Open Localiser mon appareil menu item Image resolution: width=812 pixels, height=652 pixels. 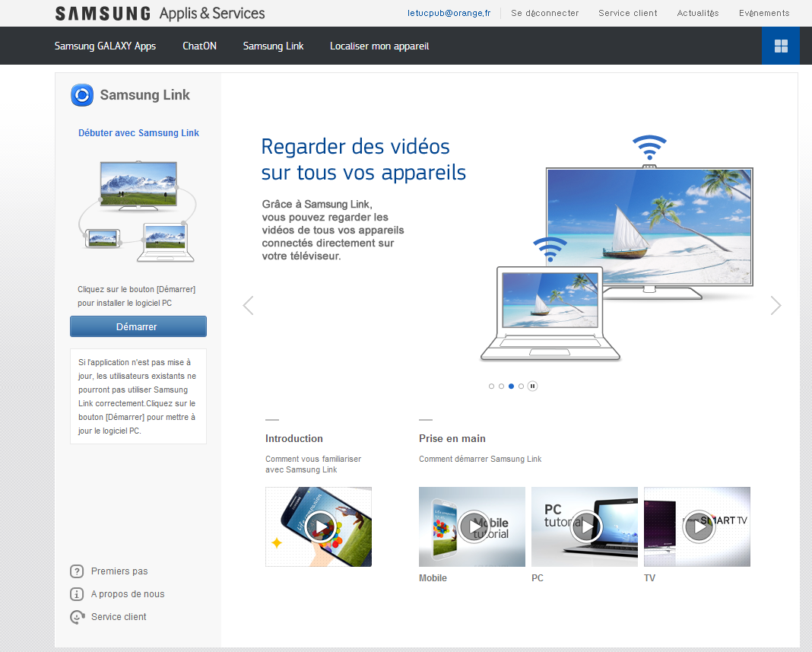[x=379, y=46]
